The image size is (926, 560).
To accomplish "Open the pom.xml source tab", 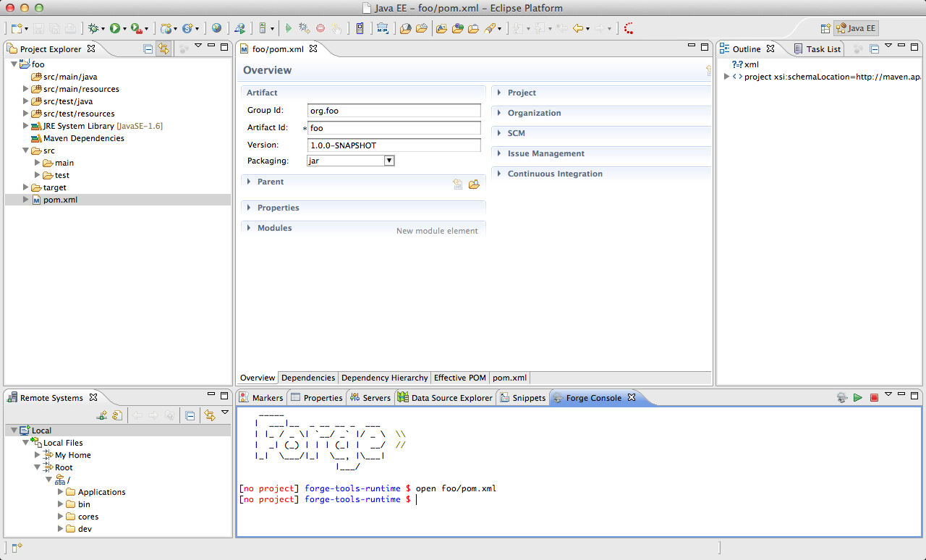I will pos(510,378).
